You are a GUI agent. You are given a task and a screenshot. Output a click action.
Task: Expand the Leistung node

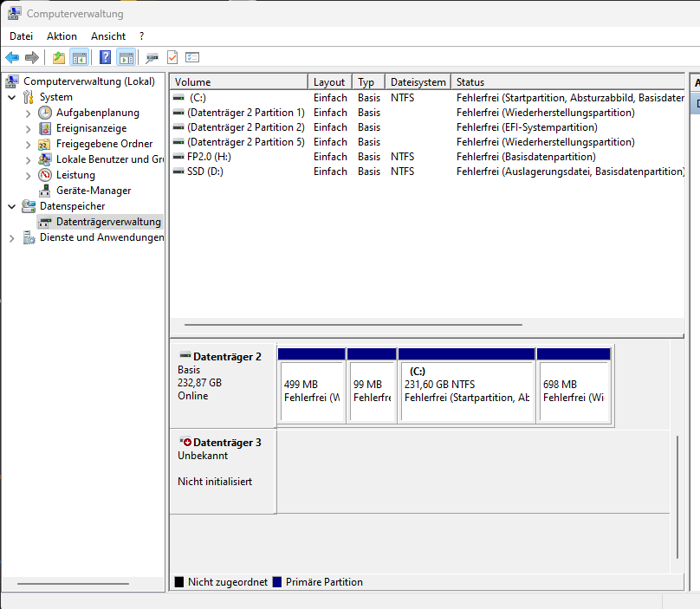click(28, 176)
